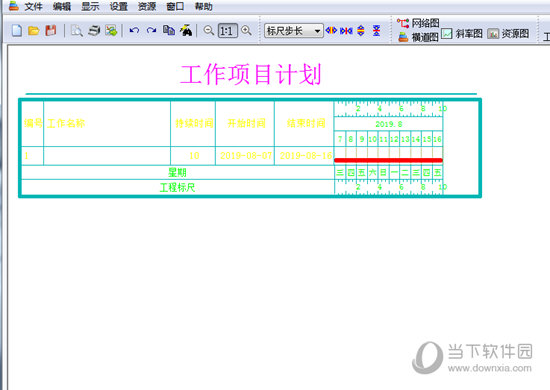Show the 斜率图 view
This screenshot has width=550, height=390.
(462, 34)
